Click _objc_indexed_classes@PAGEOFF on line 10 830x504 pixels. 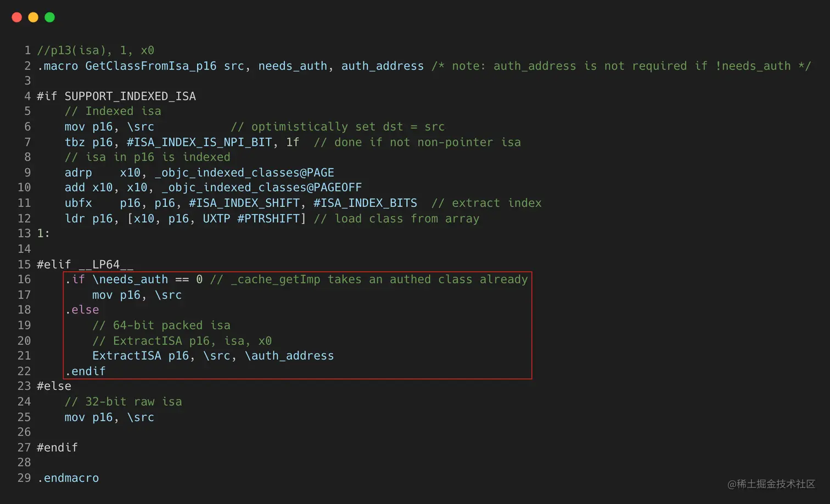(262, 188)
